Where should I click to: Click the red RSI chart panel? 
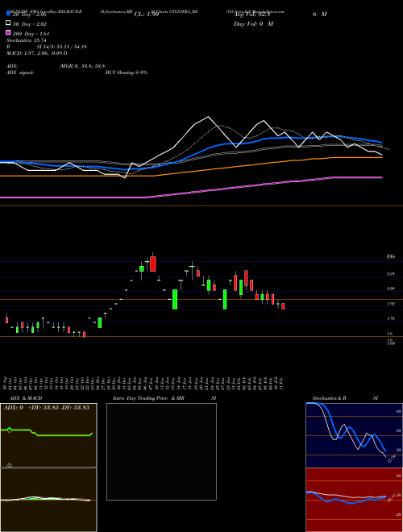pos(354,500)
